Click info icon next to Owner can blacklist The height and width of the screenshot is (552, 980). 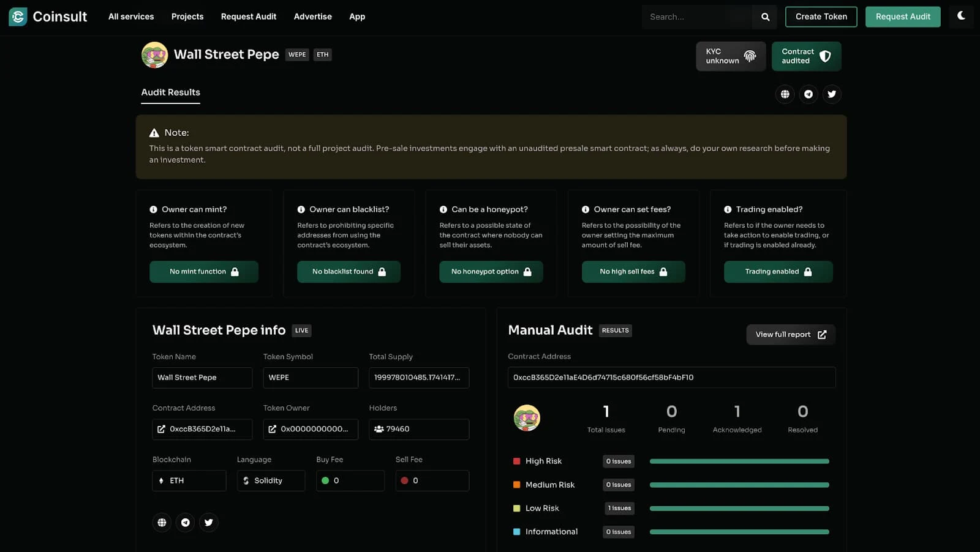[x=301, y=209]
